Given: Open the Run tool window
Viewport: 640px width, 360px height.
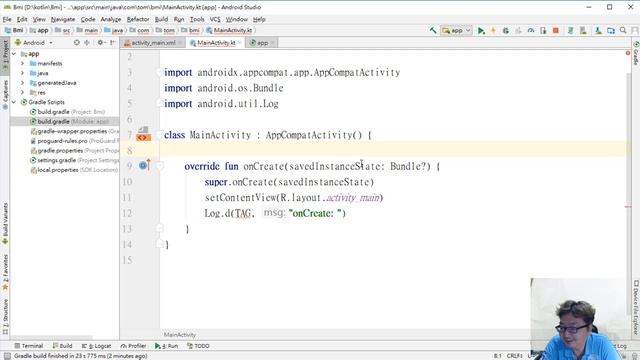Looking at the screenshot, I should pyautogui.click(x=167, y=346).
